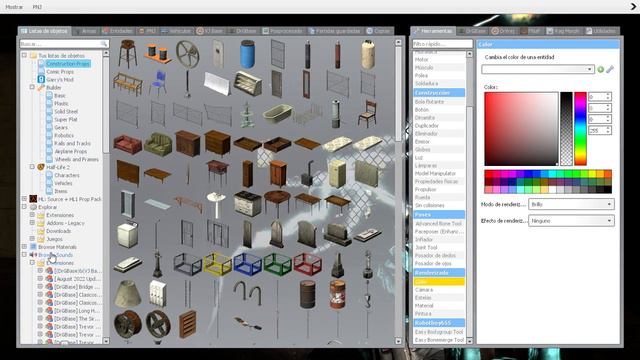The width and height of the screenshot is (640, 360).
Task: Select Garry's Mod list in tree
Action: pos(60,80)
